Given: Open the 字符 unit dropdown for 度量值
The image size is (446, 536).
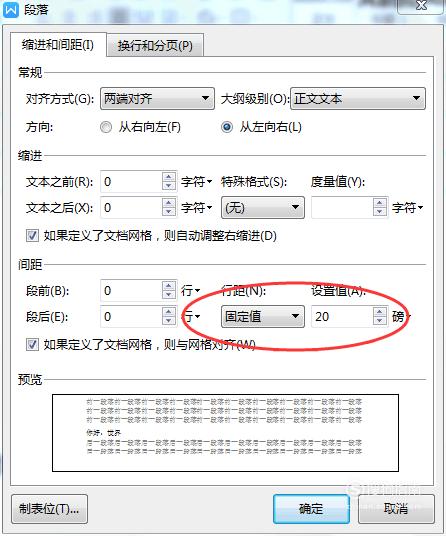Looking at the screenshot, I should (x=408, y=207).
